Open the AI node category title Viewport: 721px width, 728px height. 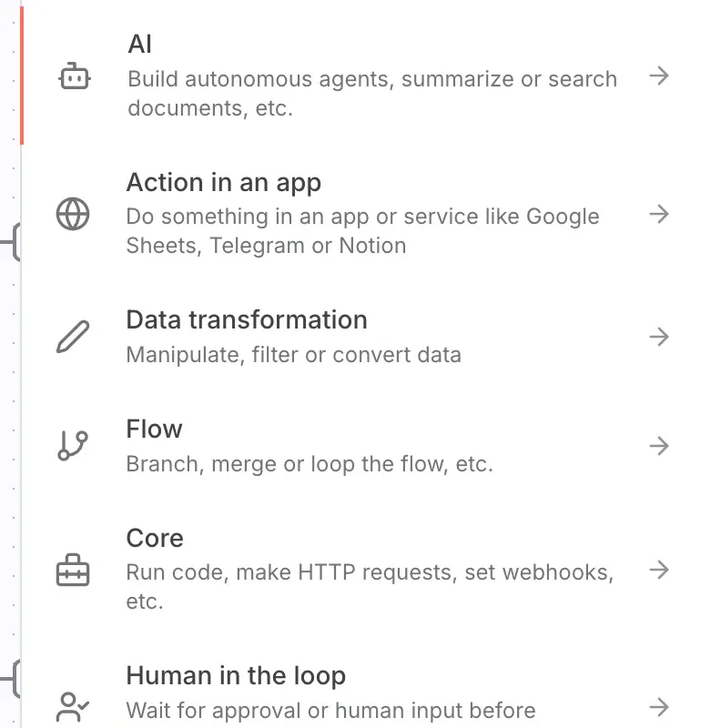[140, 44]
